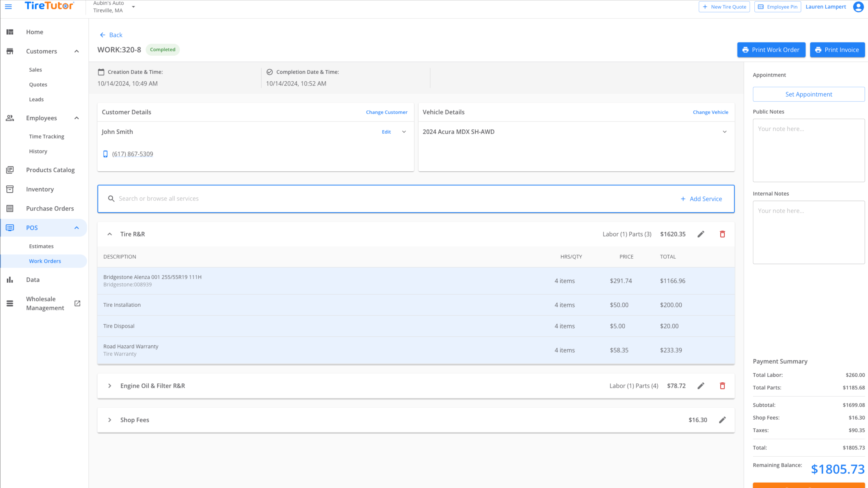Expand the vehicle details chevron
Viewport: 868px width, 488px height.
point(725,132)
